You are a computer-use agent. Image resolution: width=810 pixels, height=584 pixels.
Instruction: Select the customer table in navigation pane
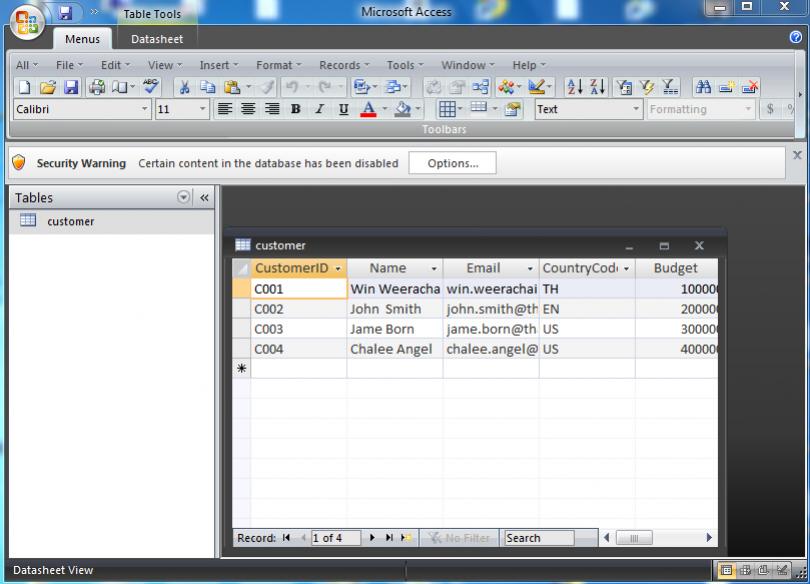(112, 221)
